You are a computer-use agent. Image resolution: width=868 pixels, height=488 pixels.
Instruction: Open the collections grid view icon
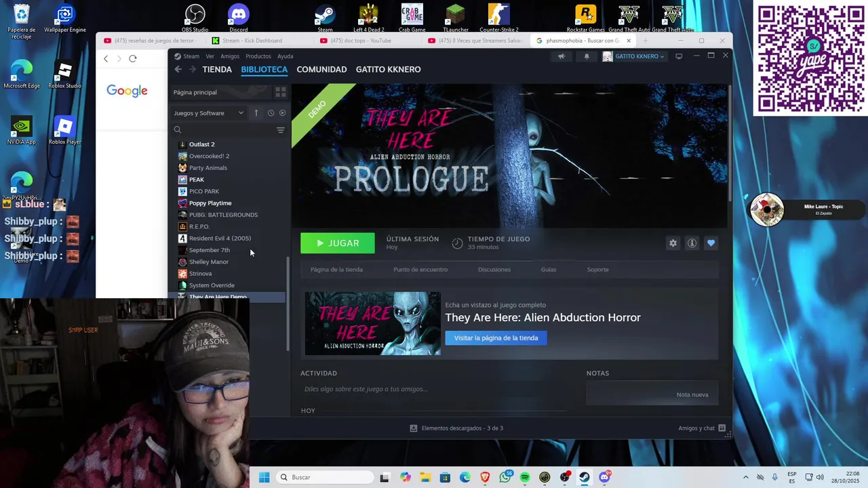point(280,92)
